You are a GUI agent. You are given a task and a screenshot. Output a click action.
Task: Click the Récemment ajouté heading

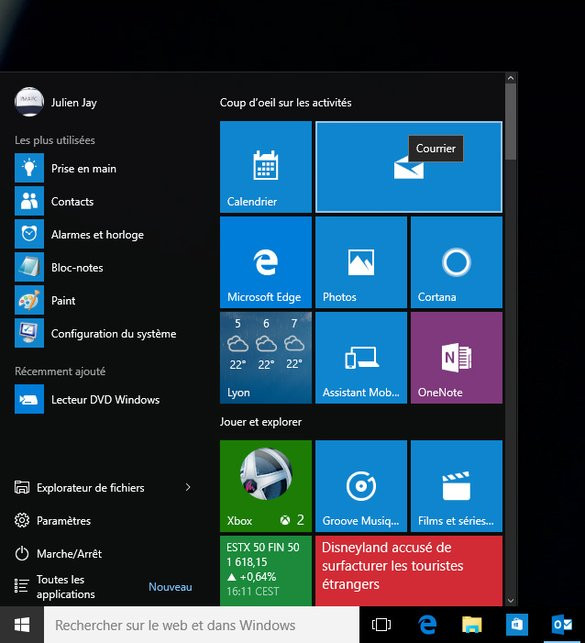60,371
